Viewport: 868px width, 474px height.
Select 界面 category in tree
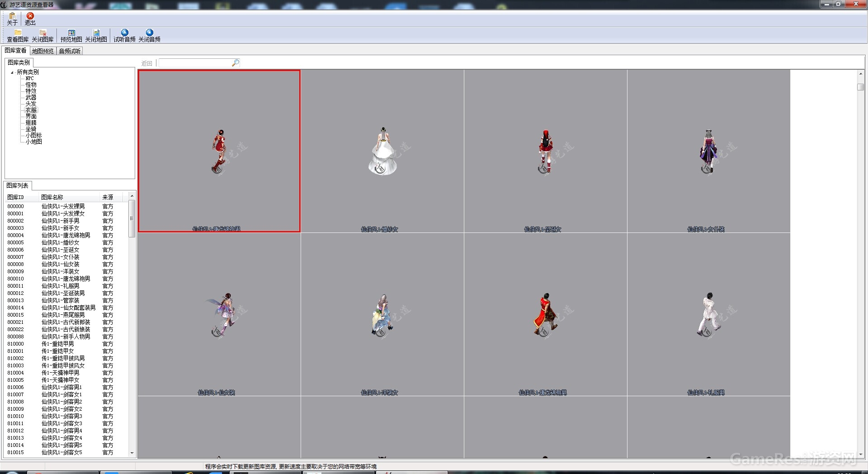coord(31,116)
